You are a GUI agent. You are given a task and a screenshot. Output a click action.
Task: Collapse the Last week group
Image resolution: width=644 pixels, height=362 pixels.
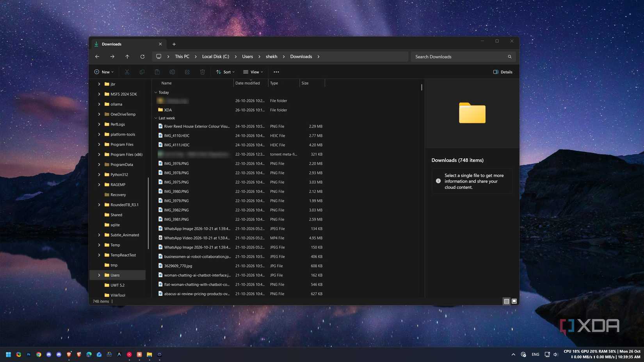click(156, 118)
